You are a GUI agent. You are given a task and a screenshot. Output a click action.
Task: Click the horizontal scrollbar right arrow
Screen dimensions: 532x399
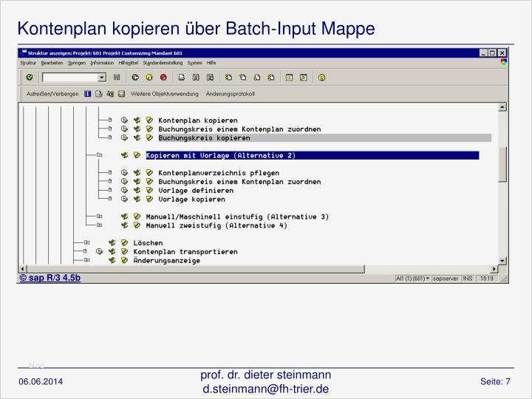(x=494, y=269)
